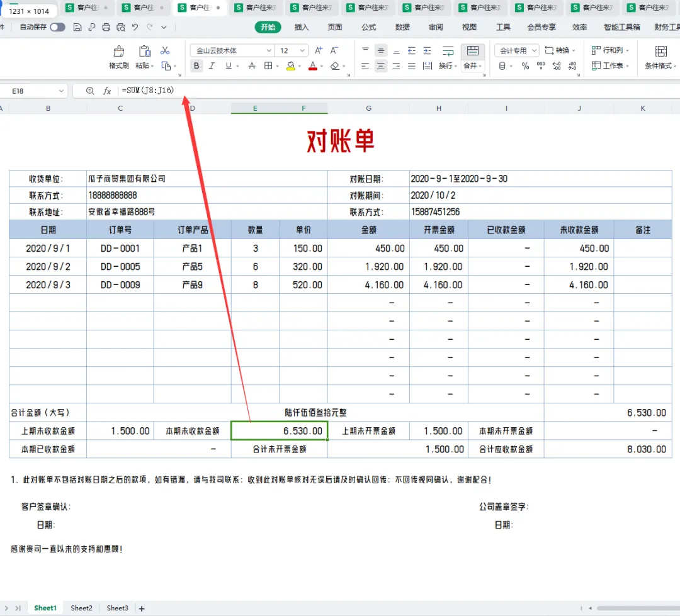The height and width of the screenshot is (616, 680).
Task: Click the Name Box showing E18
Action: coord(34,91)
